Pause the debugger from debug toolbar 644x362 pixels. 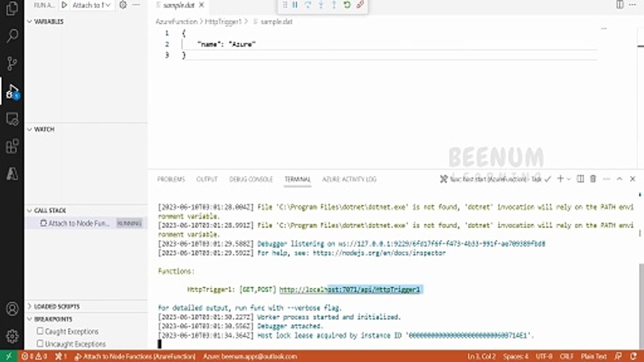click(x=295, y=5)
